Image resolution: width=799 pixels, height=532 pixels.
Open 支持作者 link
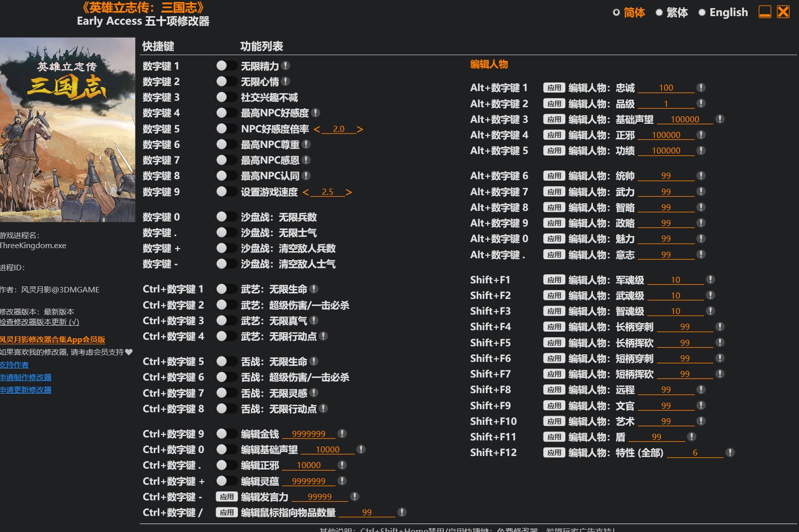pyautogui.click(x=15, y=364)
